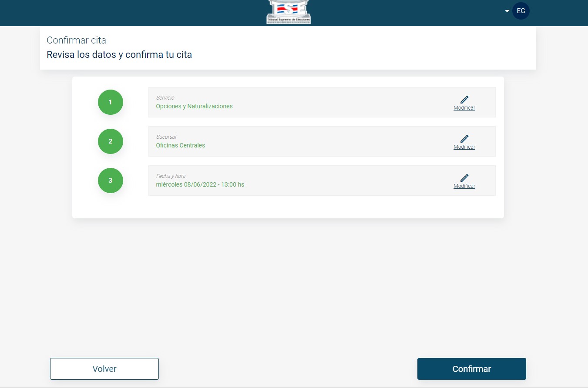Open the EG user avatar
The width and height of the screenshot is (588, 388).
click(521, 11)
